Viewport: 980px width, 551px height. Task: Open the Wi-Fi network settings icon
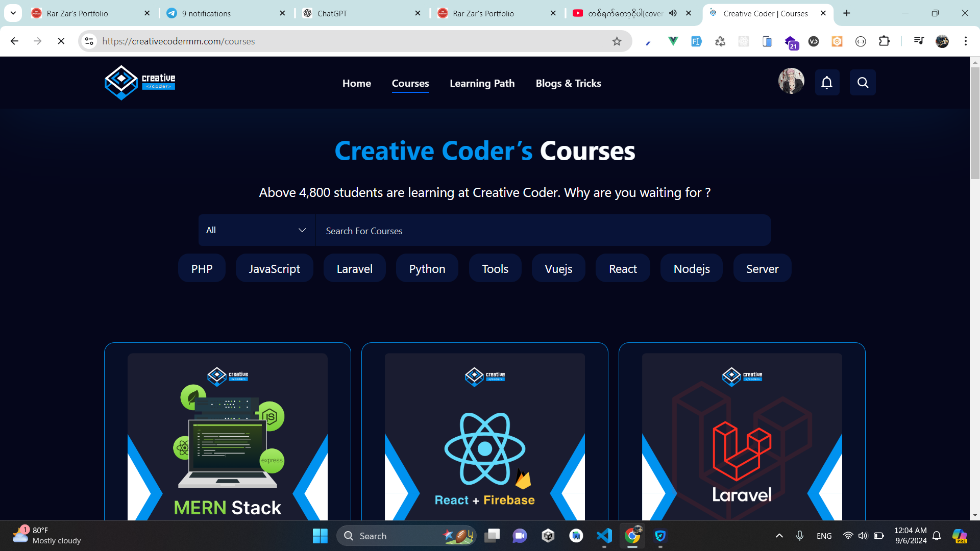(848, 536)
